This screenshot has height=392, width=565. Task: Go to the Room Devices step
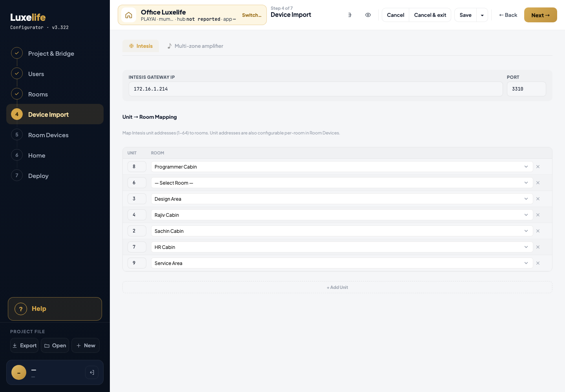point(55,135)
